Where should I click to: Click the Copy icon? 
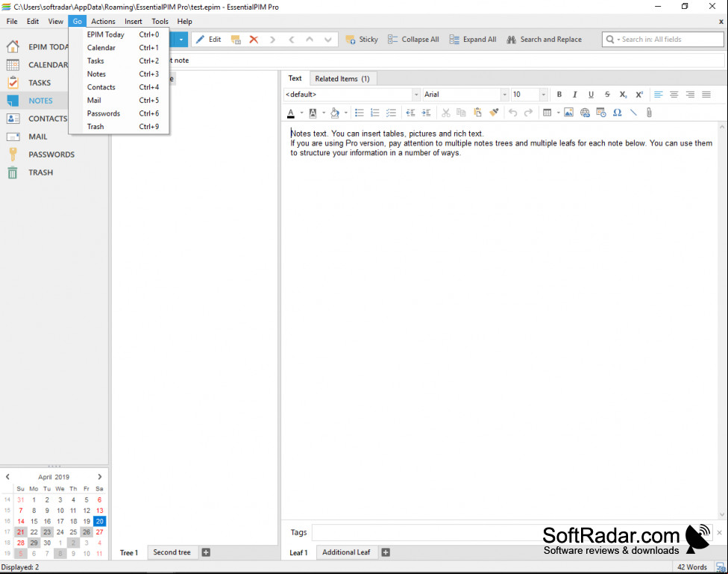[461, 113]
